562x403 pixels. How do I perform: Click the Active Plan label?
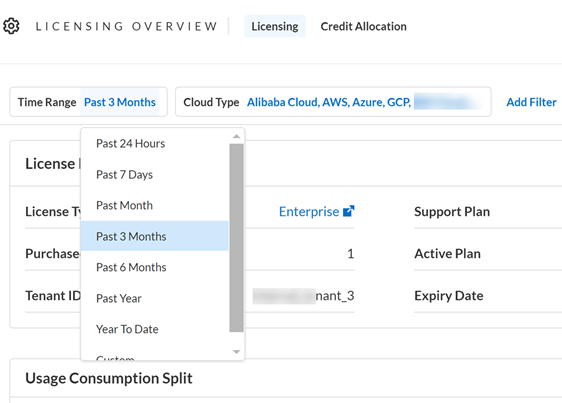click(447, 253)
